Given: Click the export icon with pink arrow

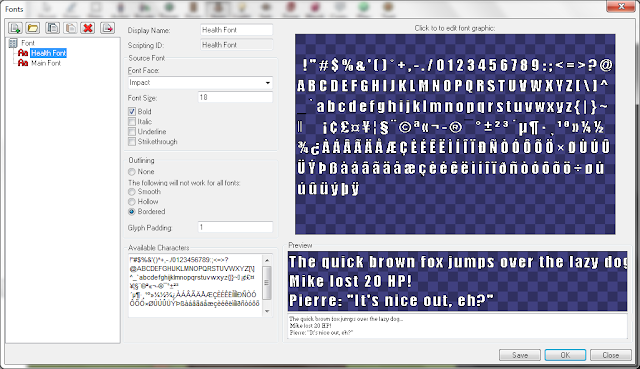Looking at the screenshot, I should (107, 28).
